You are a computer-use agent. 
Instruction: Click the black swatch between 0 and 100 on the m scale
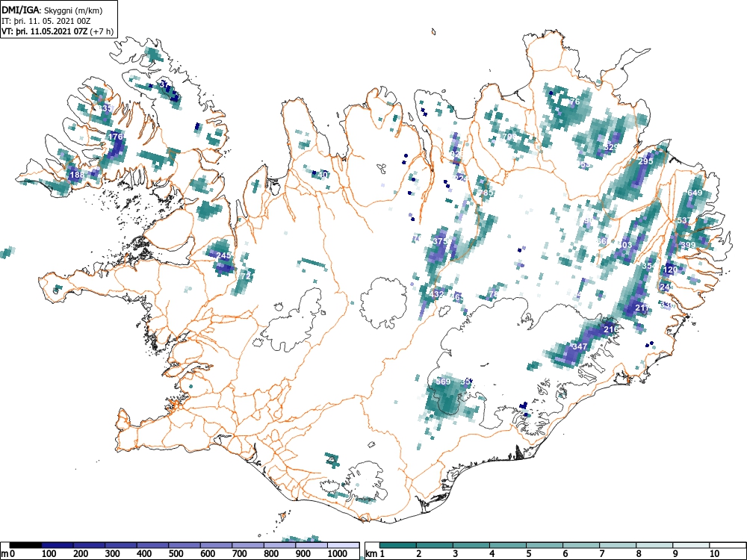25,545
